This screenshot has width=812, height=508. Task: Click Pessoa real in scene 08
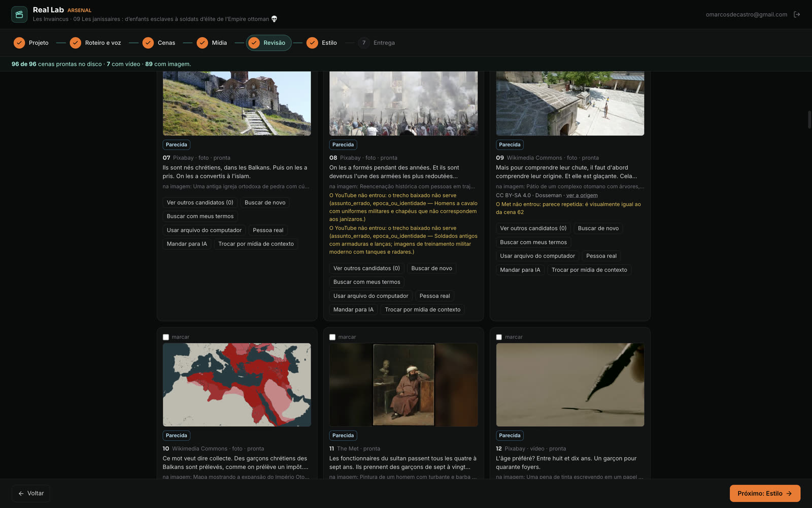click(x=434, y=296)
